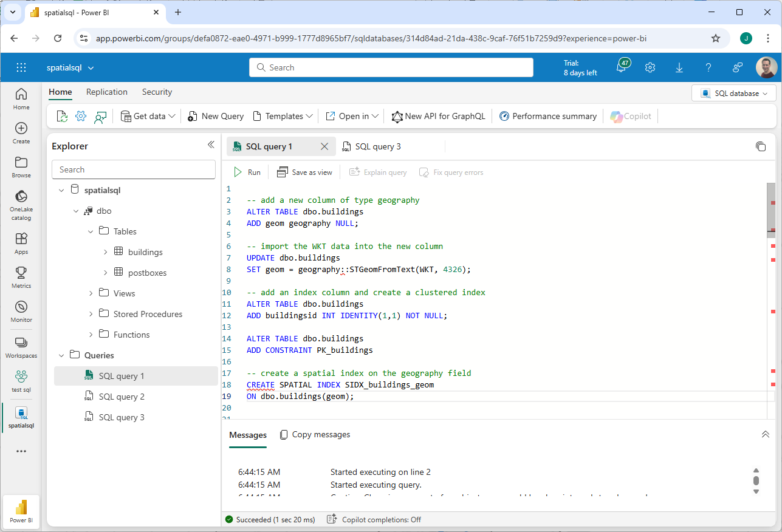The height and width of the screenshot is (532, 782).
Task: Expand the Stored Procedures folder
Action: (91, 314)
